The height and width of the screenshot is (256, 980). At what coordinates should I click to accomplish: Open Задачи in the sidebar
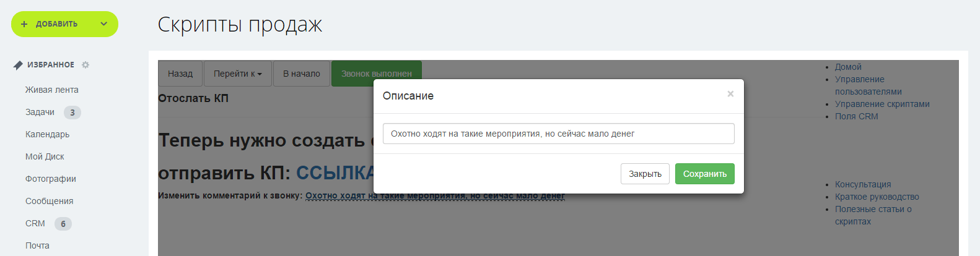(40, 112)
